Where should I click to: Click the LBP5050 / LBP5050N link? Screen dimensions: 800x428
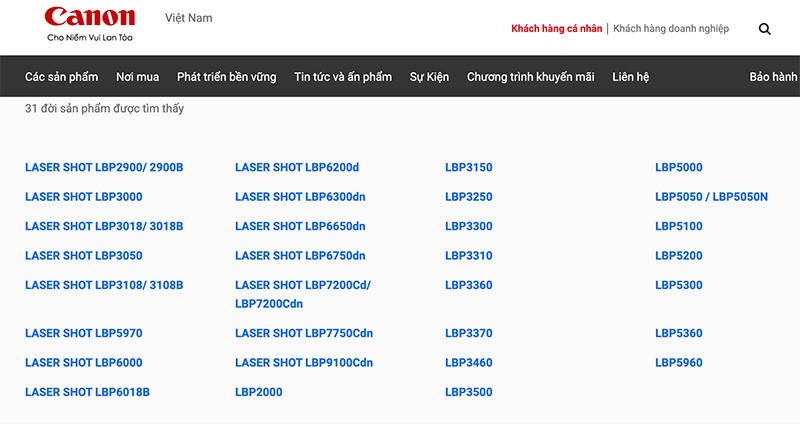point(711,197)
